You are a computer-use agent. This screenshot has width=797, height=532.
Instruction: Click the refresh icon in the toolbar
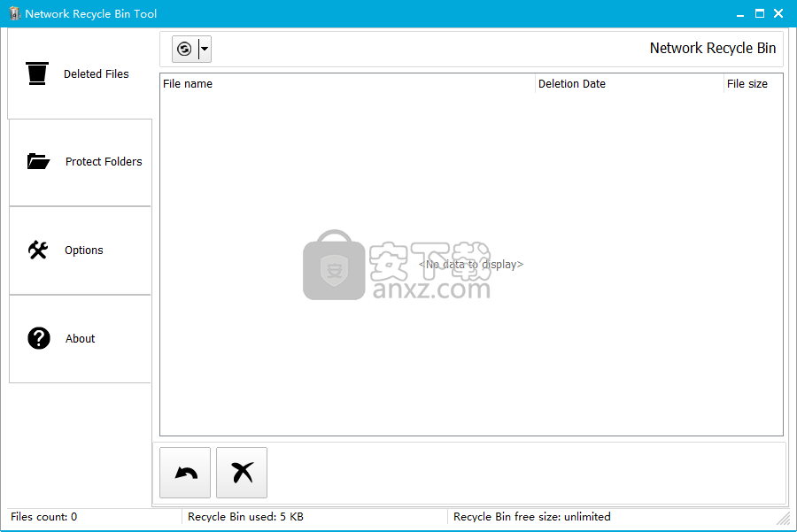(184, 49)
